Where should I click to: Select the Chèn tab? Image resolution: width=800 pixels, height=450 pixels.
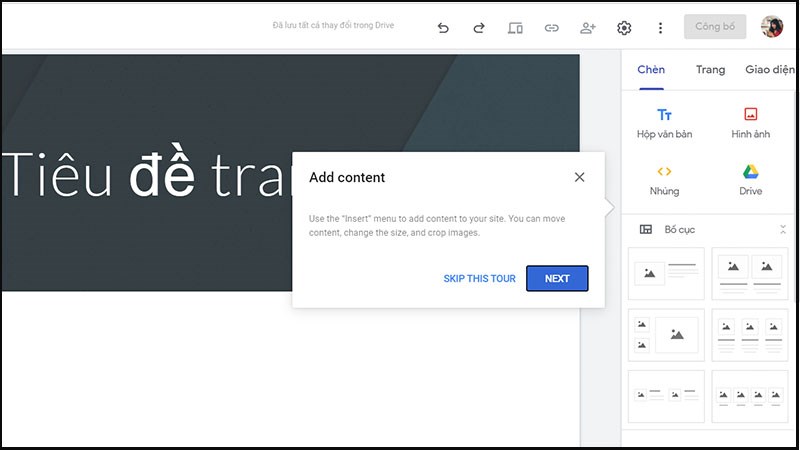pyautogui.click(x=651, y=69)
